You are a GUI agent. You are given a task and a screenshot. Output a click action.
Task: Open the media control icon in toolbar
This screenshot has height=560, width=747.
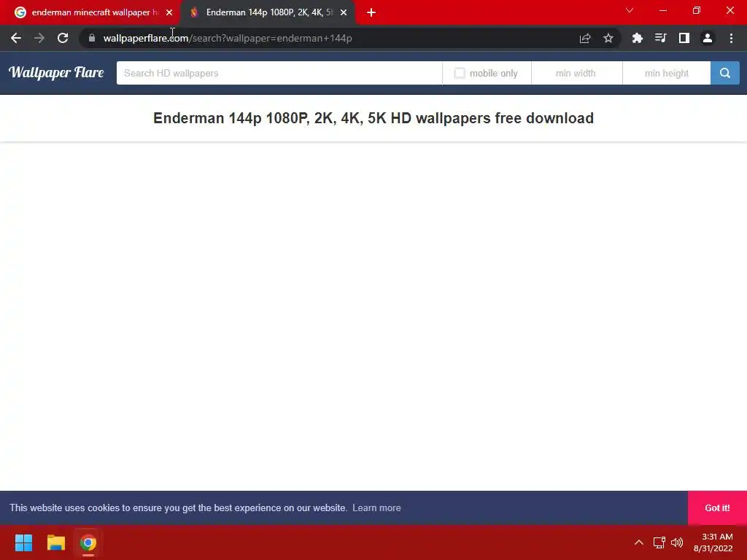(660, 38)
